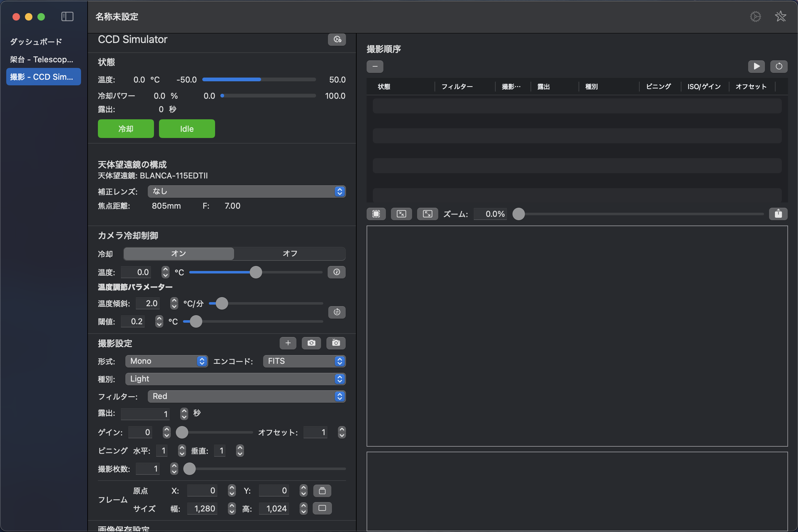Image resolution: width=798 pixels, height=532 pixels.
Task: Click the 種別 column header
Action: [x=591, y=87]
